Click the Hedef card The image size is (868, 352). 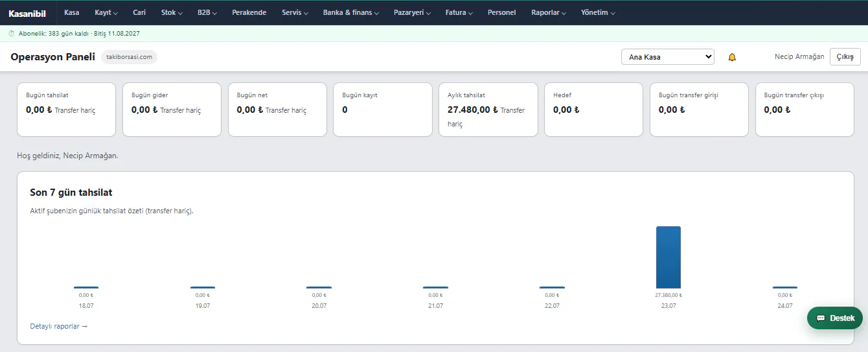(594, 110)
